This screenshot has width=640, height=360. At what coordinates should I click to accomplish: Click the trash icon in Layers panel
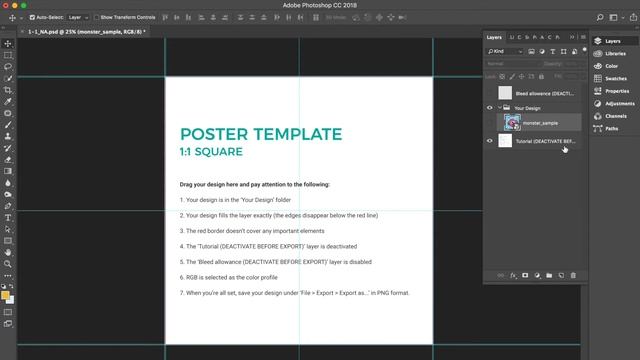point(573,276)
